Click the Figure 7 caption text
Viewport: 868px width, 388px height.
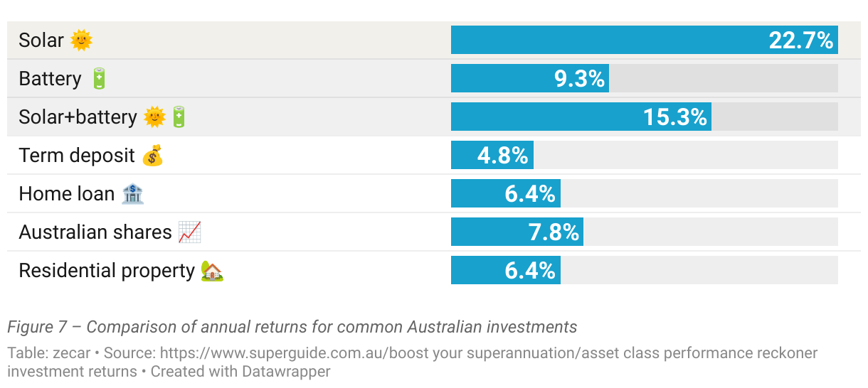click(292, 327)
